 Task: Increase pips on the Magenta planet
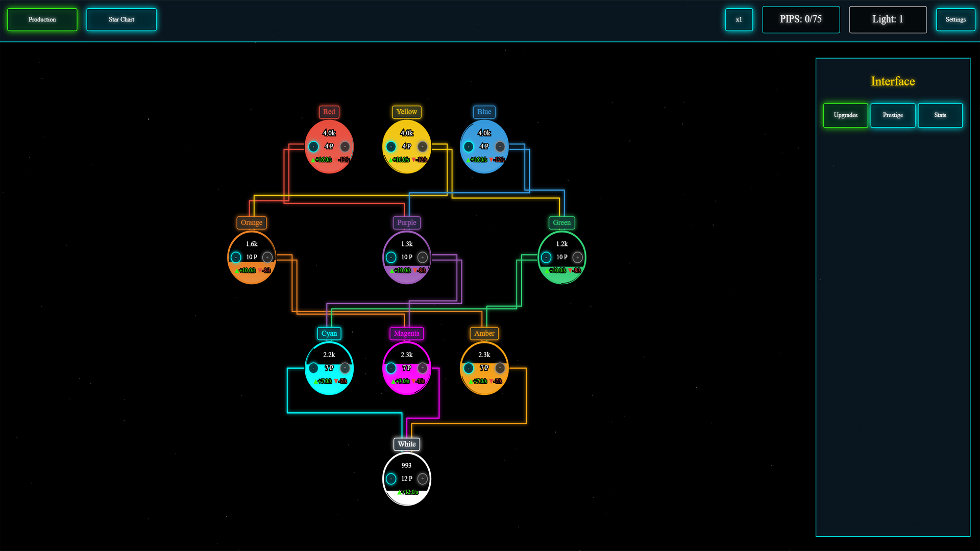(422, 368)
